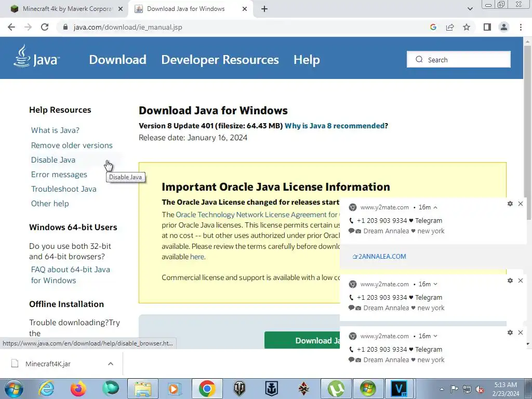
Task: Show hidden tray icons arrow
Action: (442, 390)
